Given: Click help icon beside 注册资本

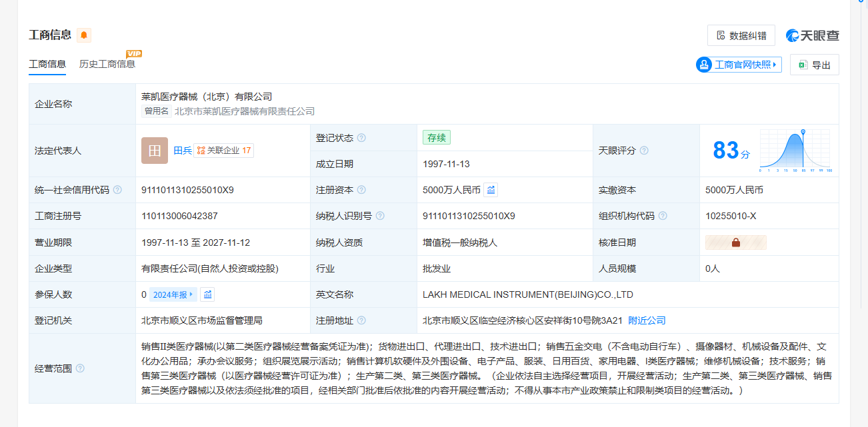Looking at the screenshot, I should pos(361,190).
